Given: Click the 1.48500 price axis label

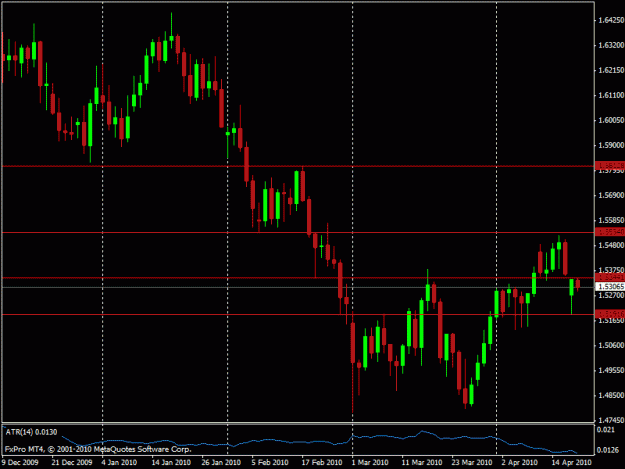Looking at the screenshot, I should coord(611,395).
